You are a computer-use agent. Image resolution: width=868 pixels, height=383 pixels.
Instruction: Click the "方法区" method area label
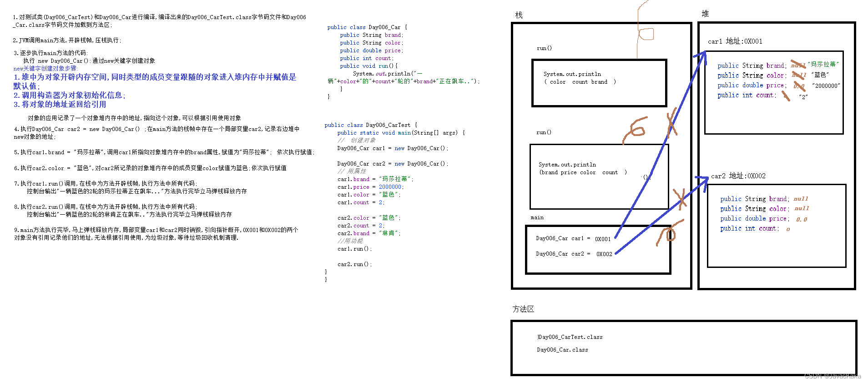(523, 309)
